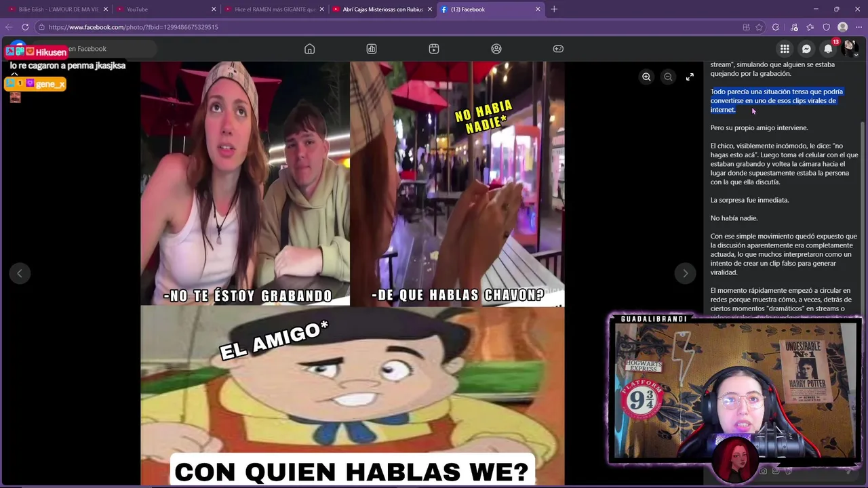Open the Facebook profile circle icon

click(x=496, y=49)
